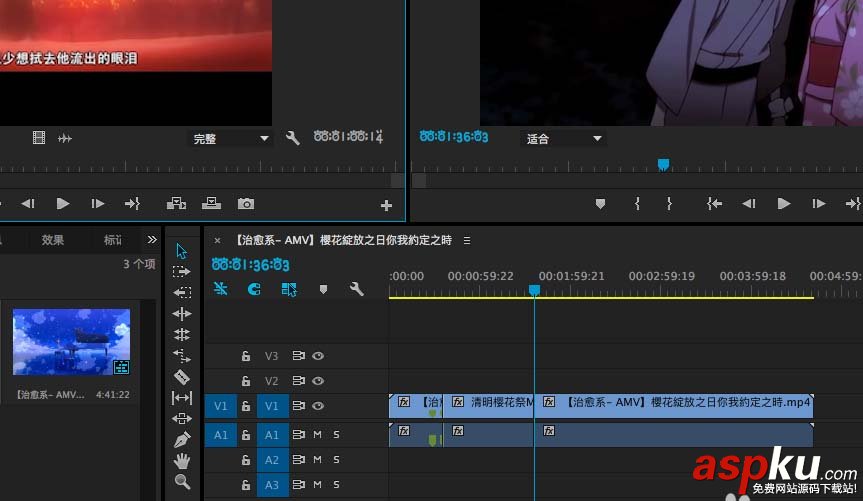Viewport: 863px width, 501px height.
Task: Mark In point in program monitor
Action: (637, 204)
